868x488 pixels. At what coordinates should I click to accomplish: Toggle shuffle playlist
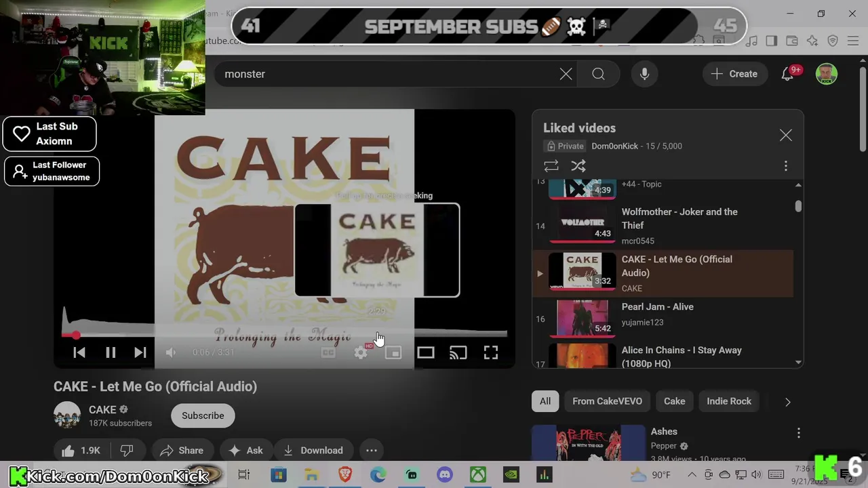point(578,166)
